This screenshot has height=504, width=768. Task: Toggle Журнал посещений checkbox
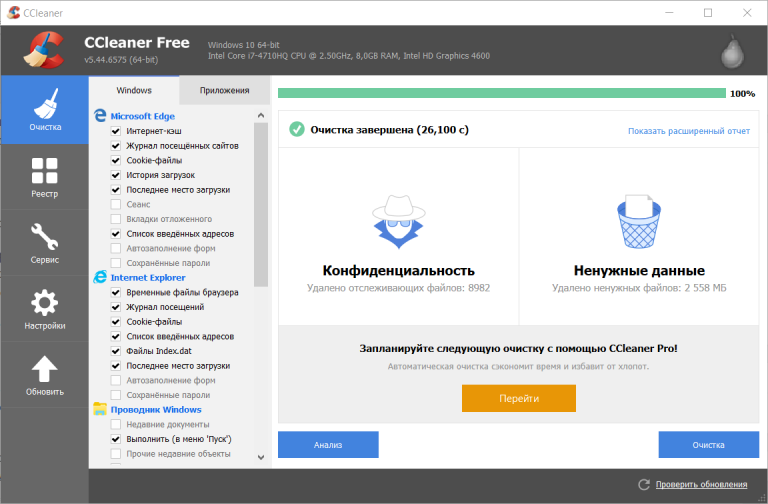pyautogui.click(x=116, y=307)
